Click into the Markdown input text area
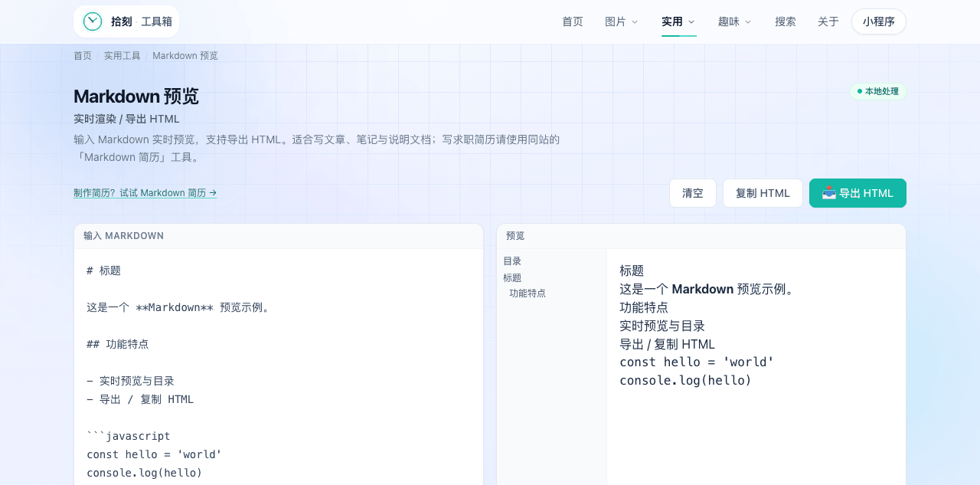 (279, 367)
